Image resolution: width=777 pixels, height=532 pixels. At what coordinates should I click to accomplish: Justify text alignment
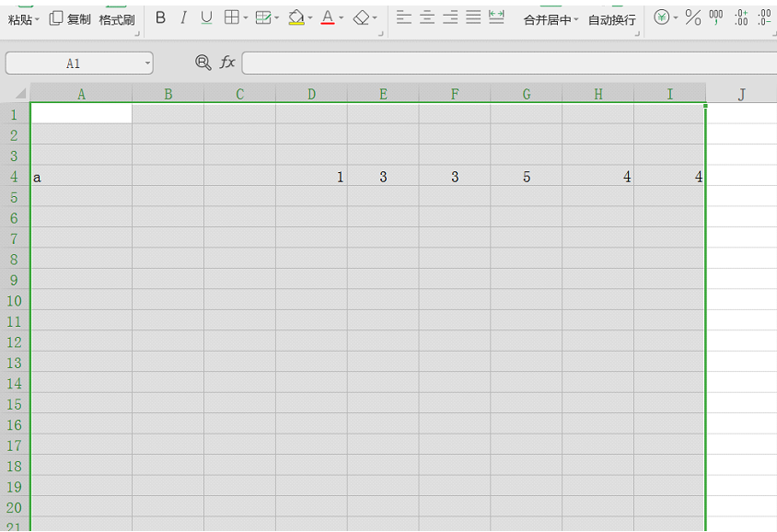click(473, 17)
